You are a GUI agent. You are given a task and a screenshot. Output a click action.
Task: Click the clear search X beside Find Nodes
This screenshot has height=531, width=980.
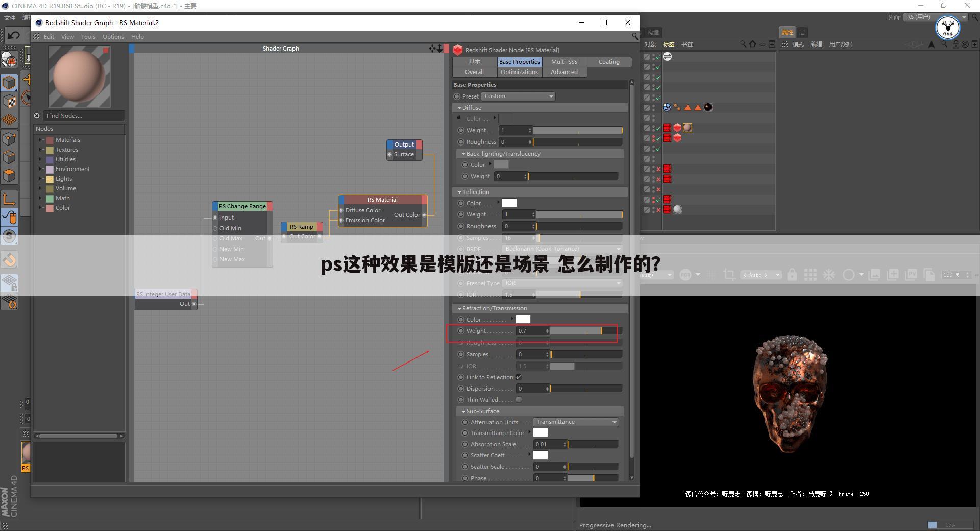pyautogui.click(x=37, y=116)
